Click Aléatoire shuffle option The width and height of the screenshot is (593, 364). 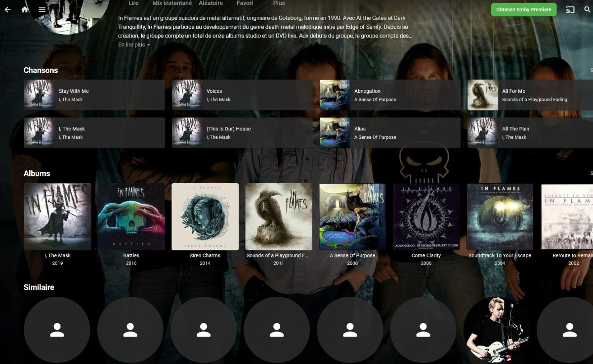(x=211, y=3)
